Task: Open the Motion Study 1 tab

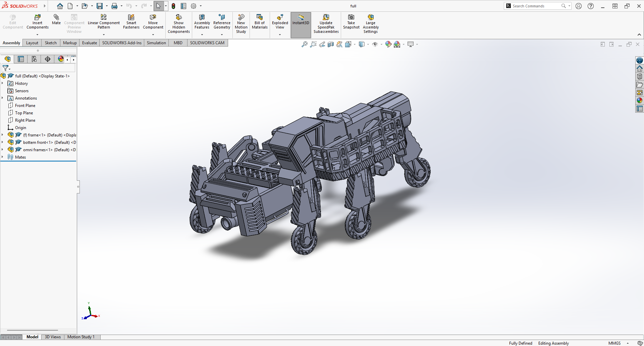Action: [81, 337]
